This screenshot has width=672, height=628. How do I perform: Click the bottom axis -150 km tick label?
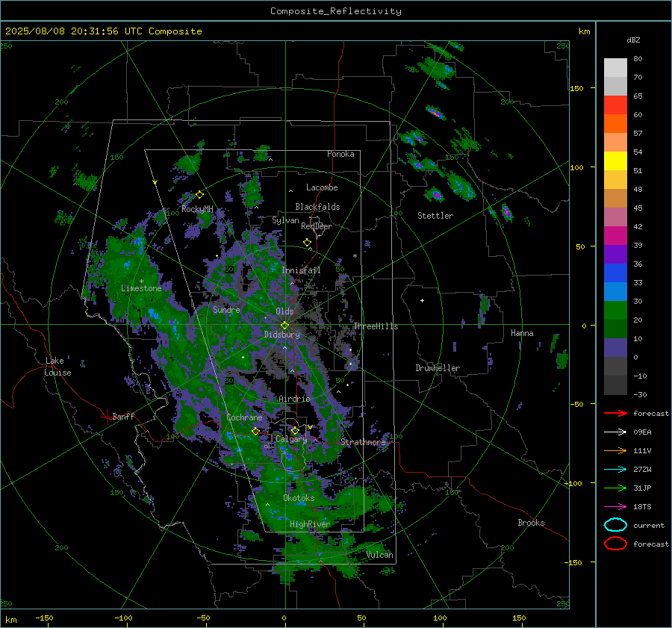click(x=44, y=618)
